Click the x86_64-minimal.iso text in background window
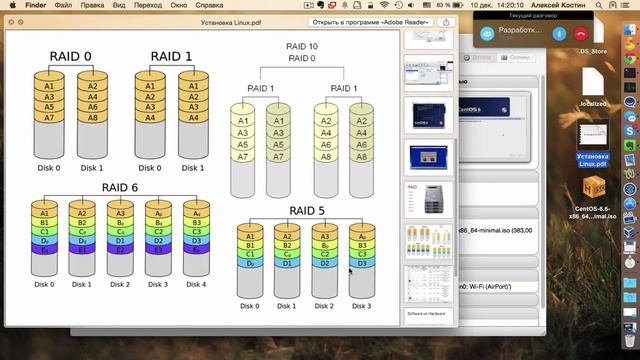 [496, 231]
